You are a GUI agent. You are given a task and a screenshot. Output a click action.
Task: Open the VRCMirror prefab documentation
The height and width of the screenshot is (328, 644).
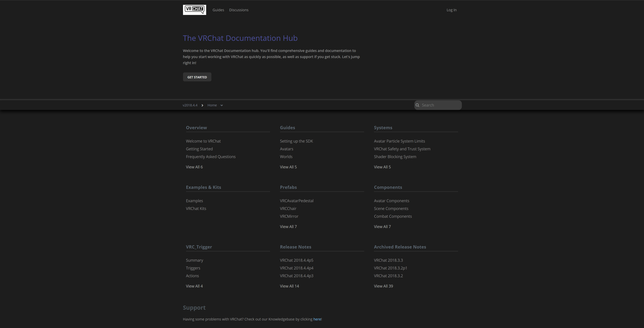[x=289, y=216]
